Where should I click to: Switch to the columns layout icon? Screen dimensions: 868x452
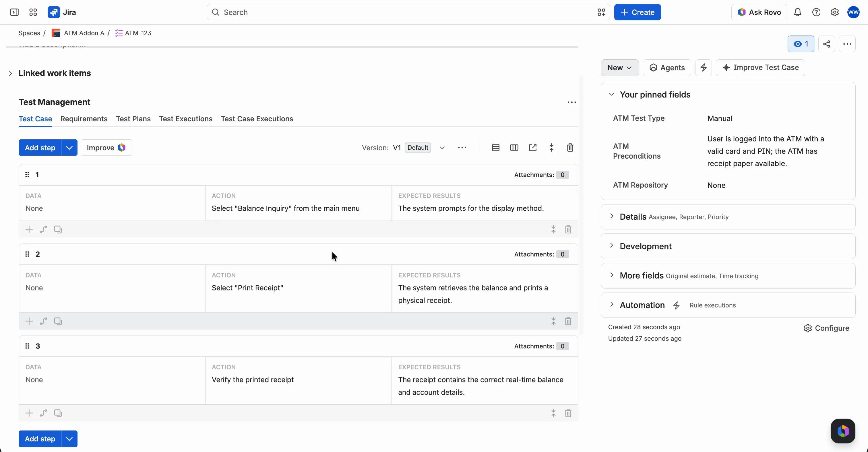point(514,148)
